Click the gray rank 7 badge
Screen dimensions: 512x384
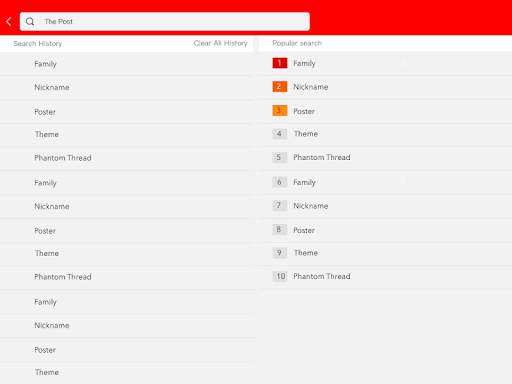(x=280, y=205)
